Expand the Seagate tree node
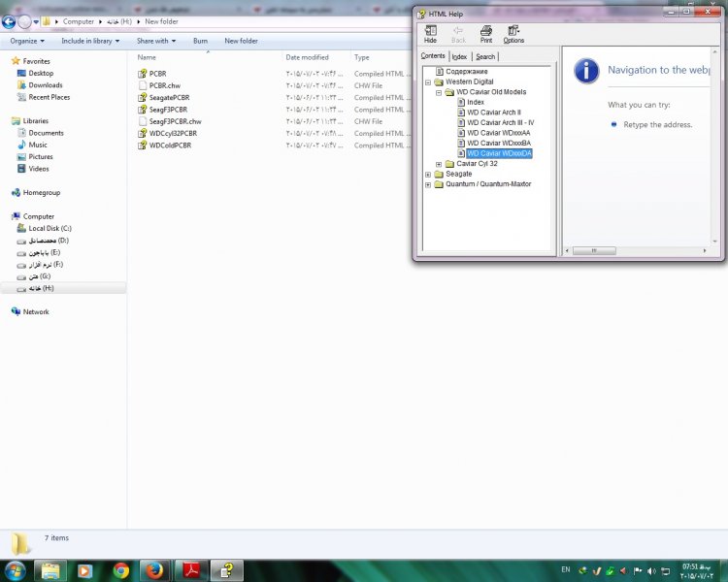This screenshot has height=582, width=728. coord(428,175)
